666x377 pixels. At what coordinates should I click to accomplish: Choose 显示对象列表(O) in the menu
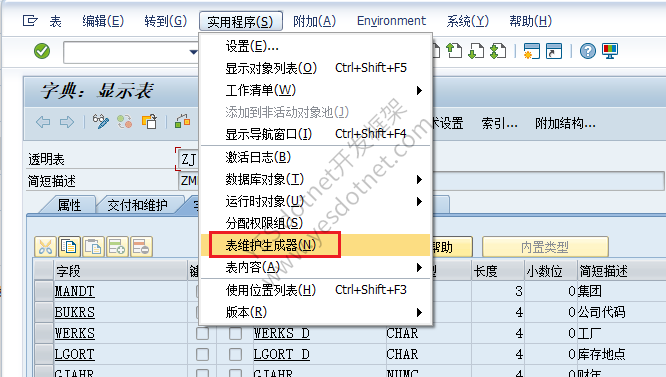[315, 68]
